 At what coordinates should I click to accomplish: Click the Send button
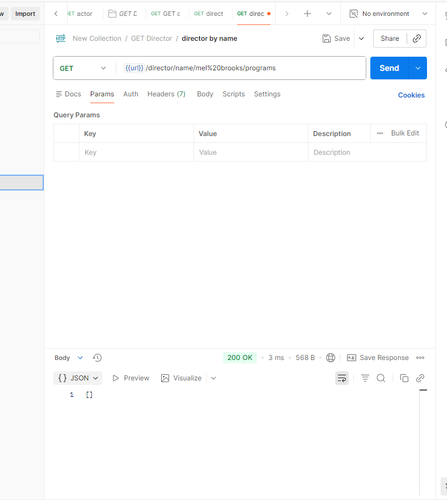[389, 68]
